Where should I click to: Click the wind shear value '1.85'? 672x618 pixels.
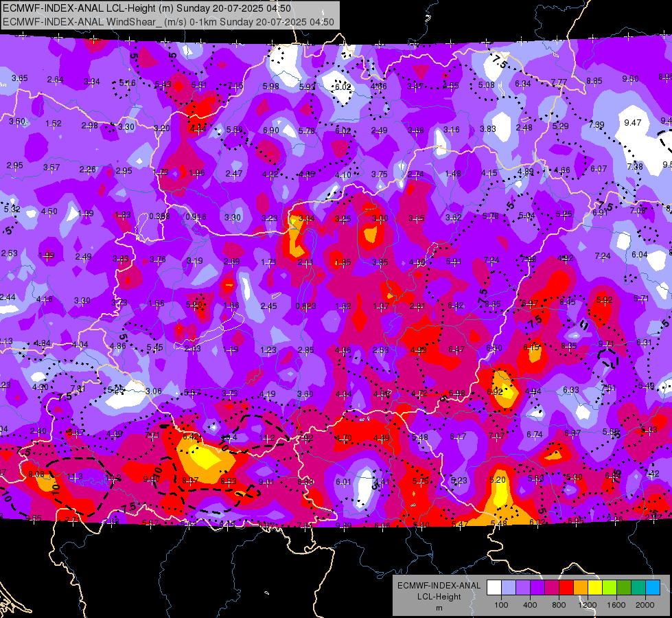coord(343,262)
